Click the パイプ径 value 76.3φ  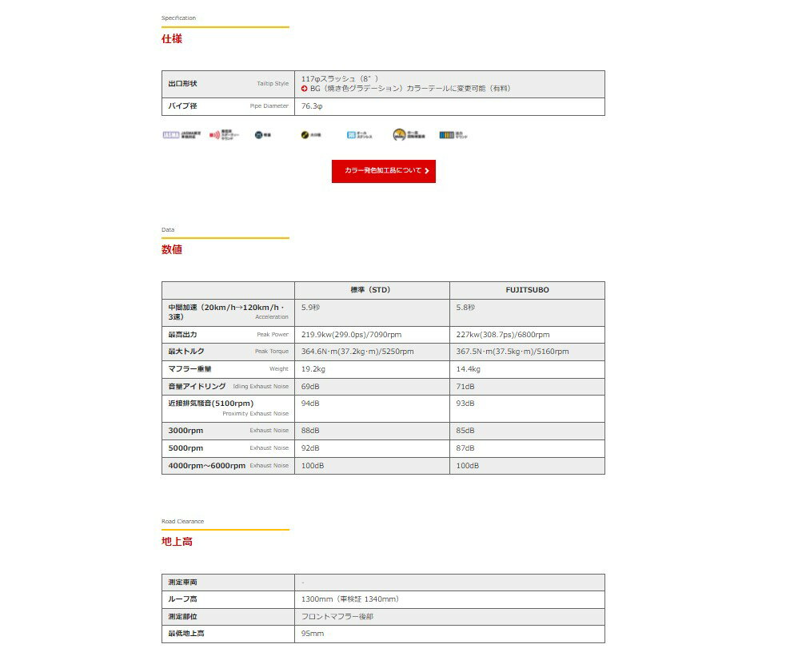(312, 106)
